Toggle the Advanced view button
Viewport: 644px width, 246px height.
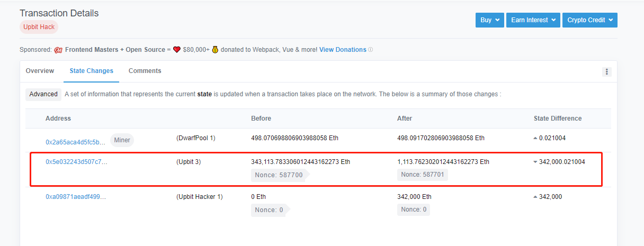(43, 94)
